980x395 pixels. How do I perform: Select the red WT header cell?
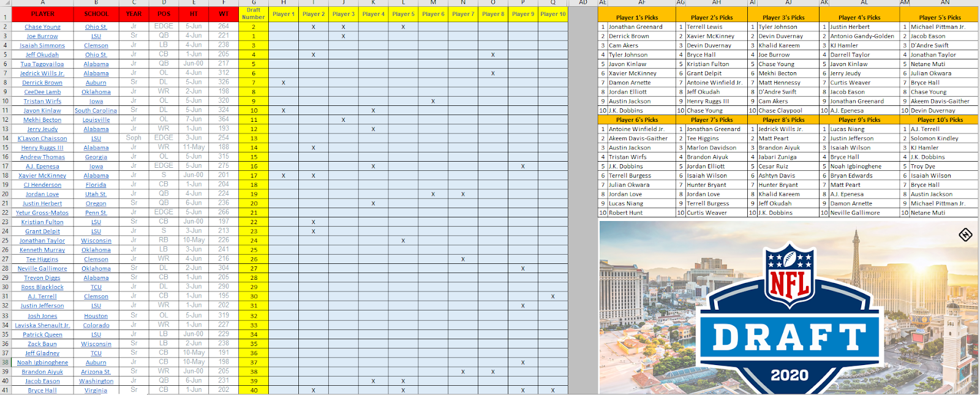pos(224,13)
